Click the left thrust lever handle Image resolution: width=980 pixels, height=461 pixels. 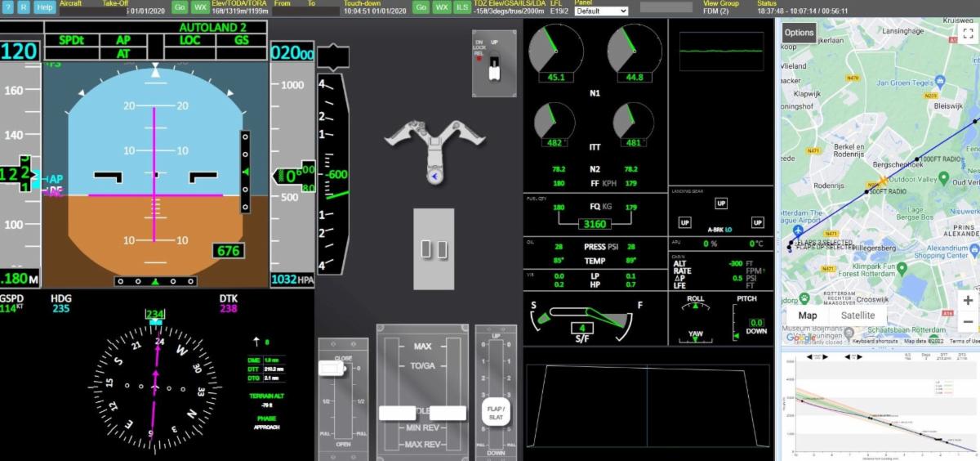click(x=397, y=414)
